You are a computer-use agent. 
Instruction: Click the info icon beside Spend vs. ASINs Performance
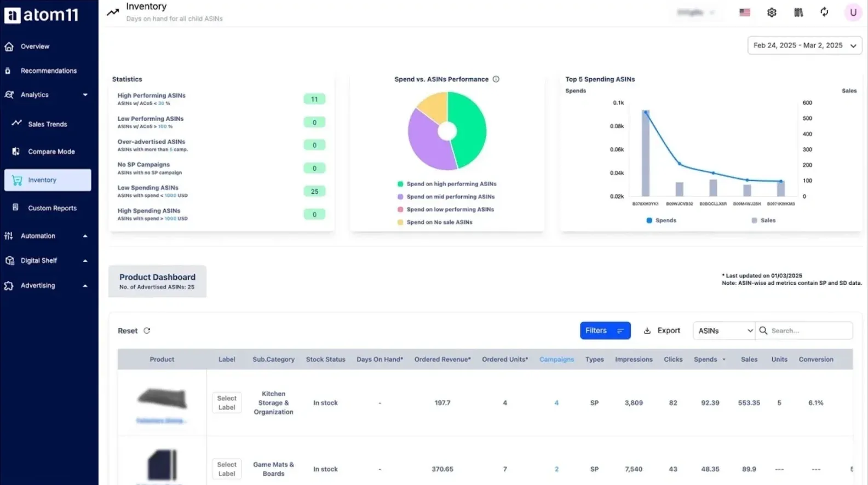pyautogui.click(x=496, y=79)
